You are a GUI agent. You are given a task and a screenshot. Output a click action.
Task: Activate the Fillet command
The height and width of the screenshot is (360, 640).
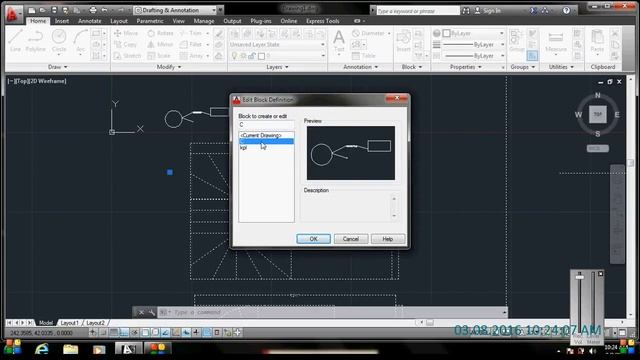pyautogui.click(x=191, y=44)
